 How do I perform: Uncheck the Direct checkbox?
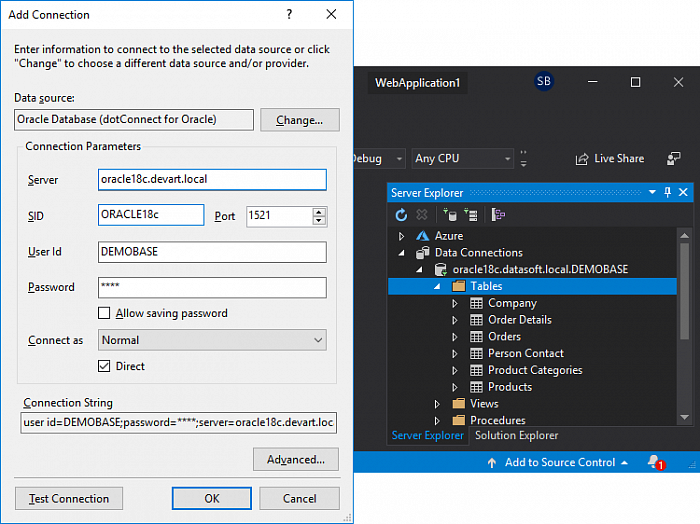pos(104,366)
